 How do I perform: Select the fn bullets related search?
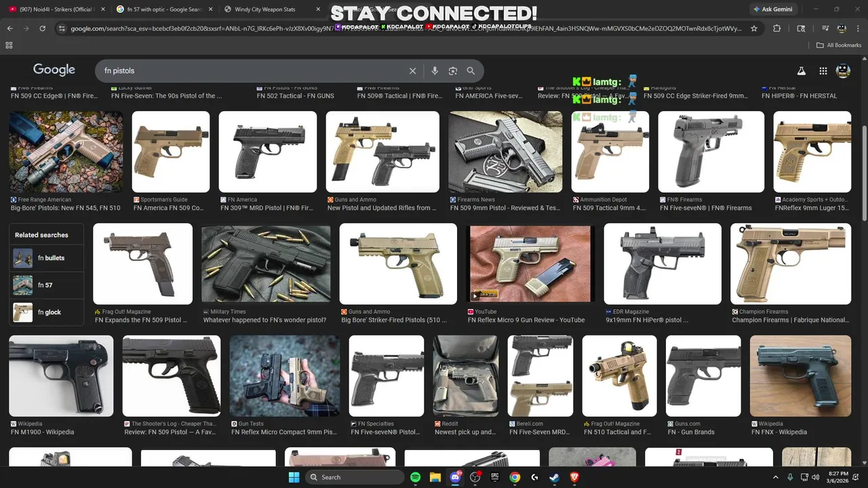click(x=47, y=258)
